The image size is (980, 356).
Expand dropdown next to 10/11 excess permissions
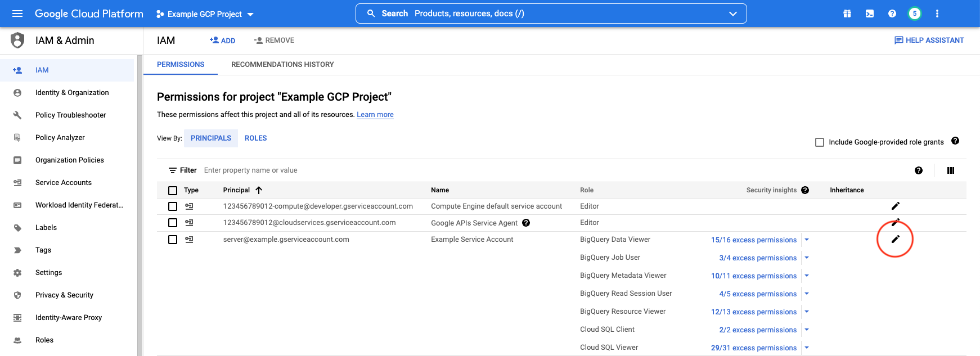(807, 276)
